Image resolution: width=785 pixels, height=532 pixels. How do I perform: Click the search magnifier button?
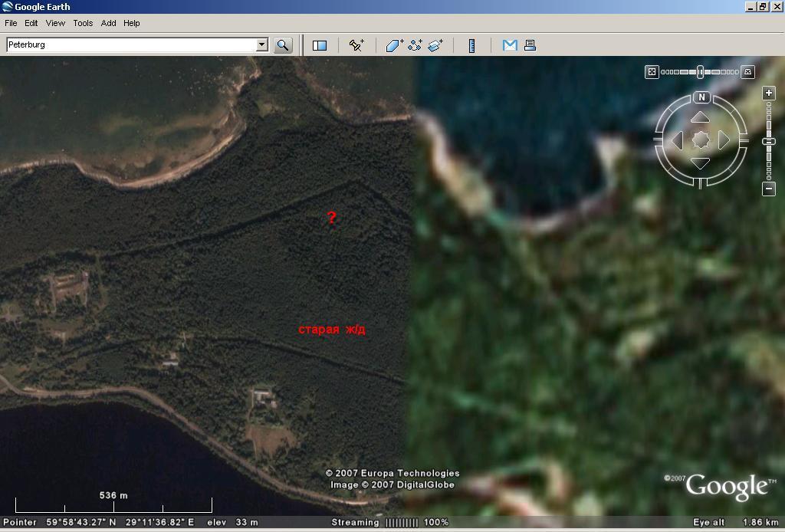[283, 45]
